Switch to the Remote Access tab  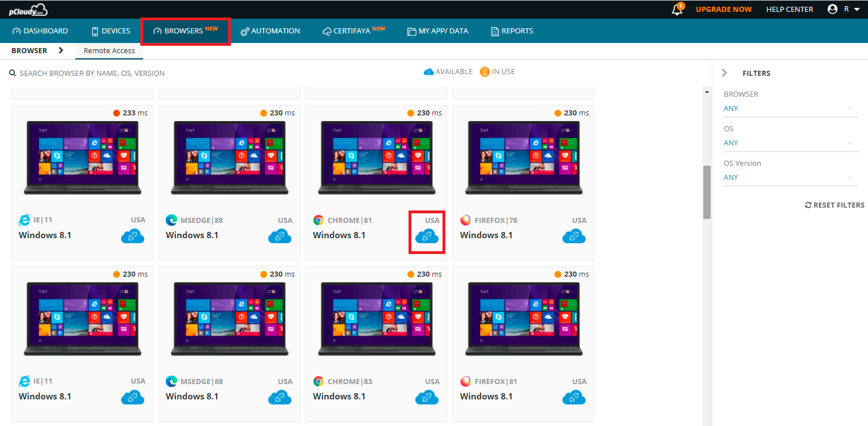109,51
